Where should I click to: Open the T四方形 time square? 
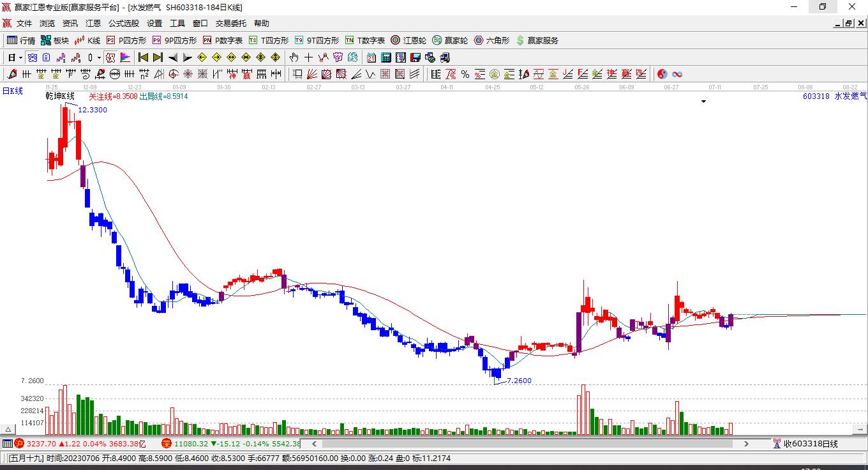(x=269, y=40)
